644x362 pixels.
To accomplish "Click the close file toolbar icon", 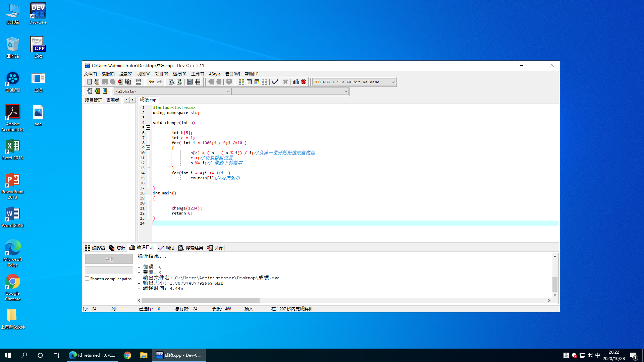I will [x=120, y=82].
